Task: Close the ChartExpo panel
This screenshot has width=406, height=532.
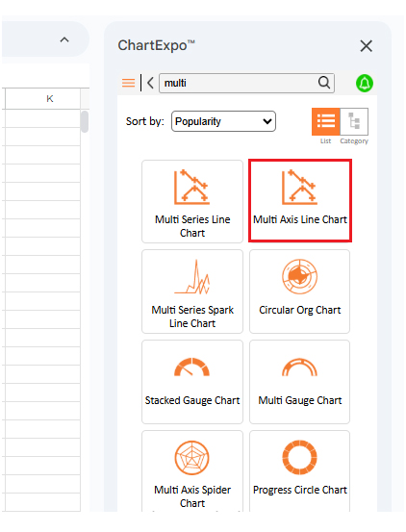Action: click(x=366, y=46)
